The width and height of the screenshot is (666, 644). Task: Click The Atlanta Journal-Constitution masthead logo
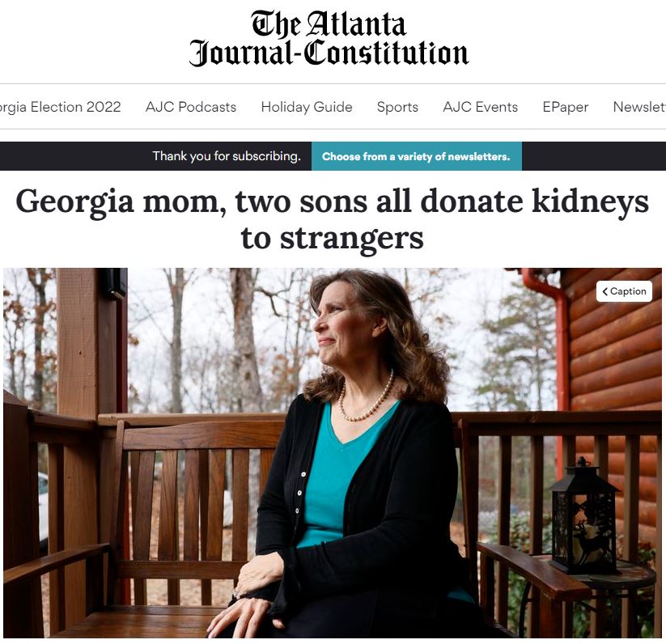pos(329,39)
